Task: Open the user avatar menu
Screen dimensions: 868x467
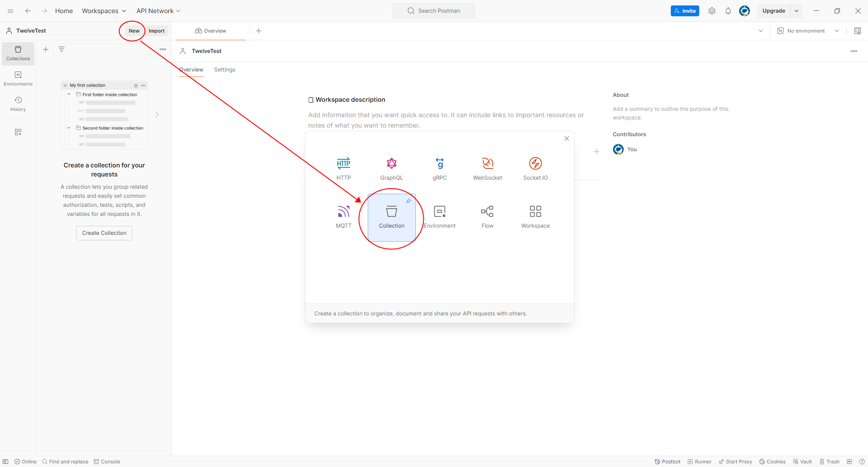Action: pos(745,11)
